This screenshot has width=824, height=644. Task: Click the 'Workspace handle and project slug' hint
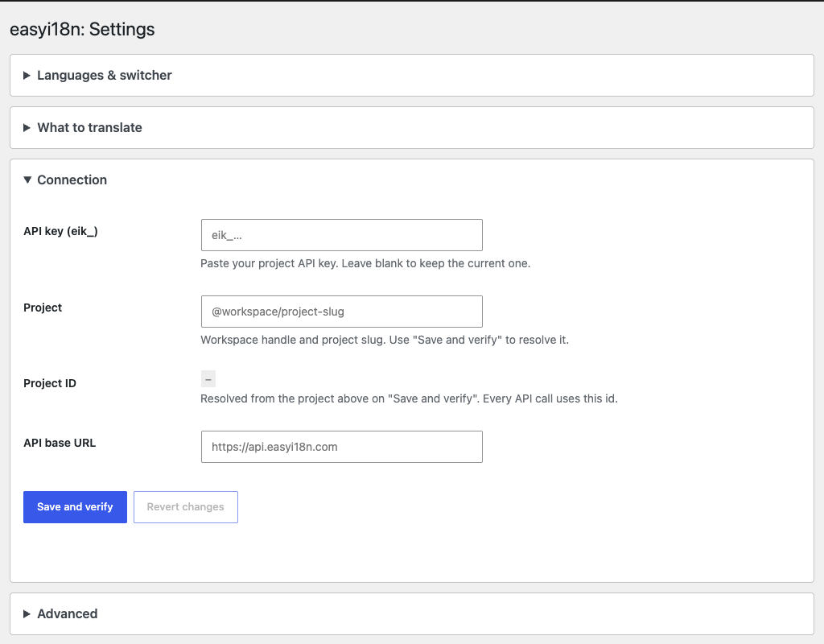[x=385, y=340]
